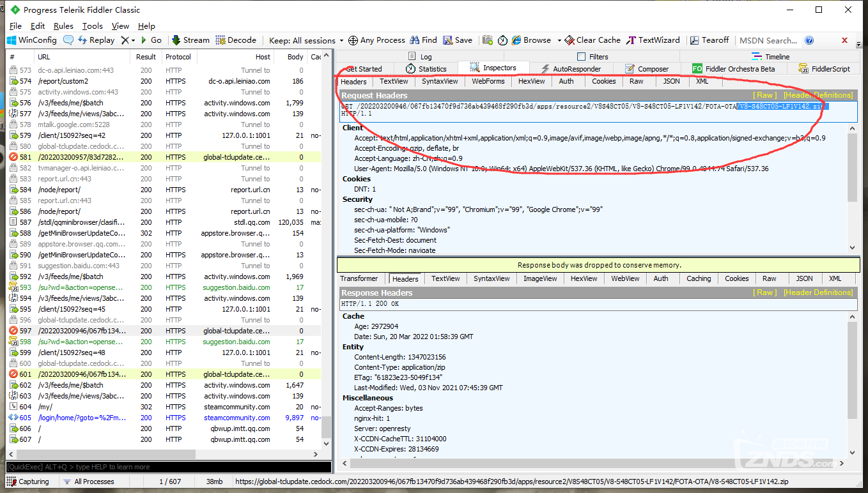Click the Remove sessions X icon
Screen dimensions: 868x493
pos(125,40)
